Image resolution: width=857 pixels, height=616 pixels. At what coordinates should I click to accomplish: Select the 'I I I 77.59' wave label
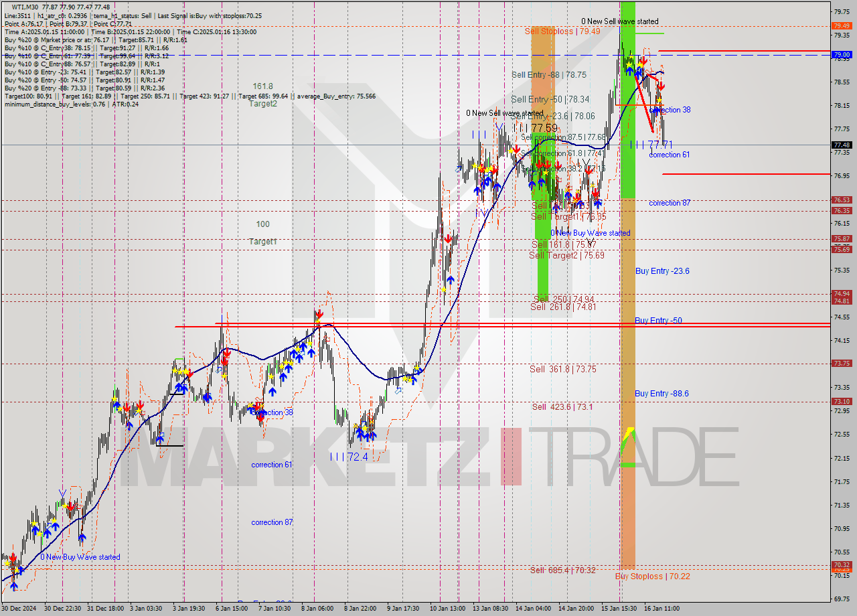click(535, 127)
